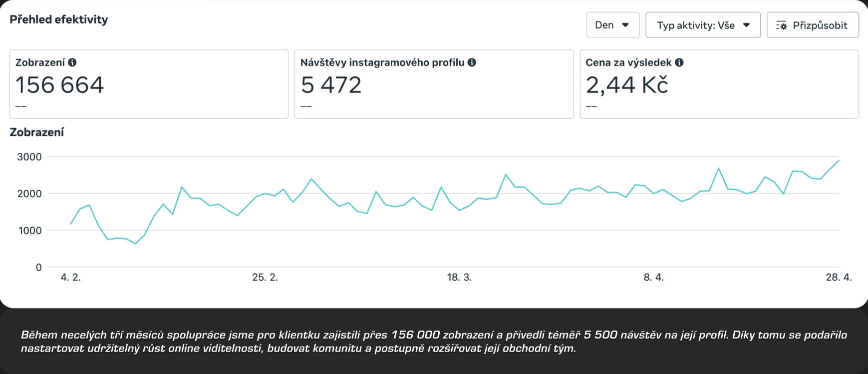Click the final highest point of the chart line
Image resolution: width=868 pixels, height=374 pixels.
pyautogui.click(x=839, y=160)
